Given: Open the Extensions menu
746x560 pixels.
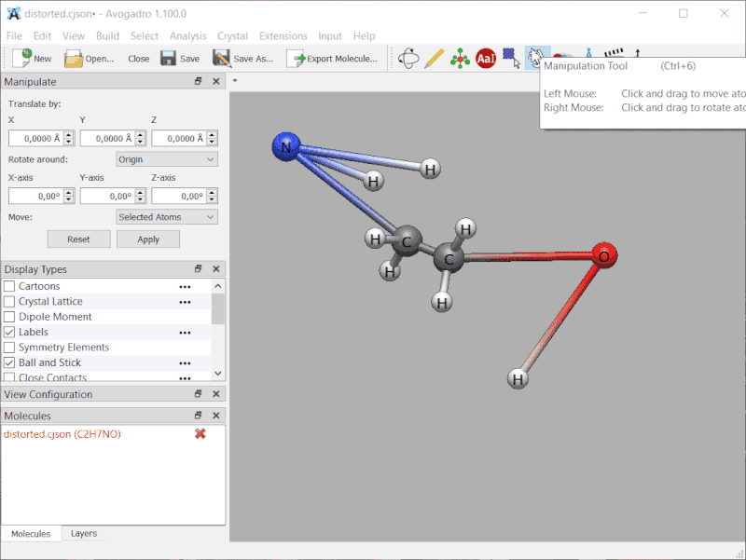Looking at the screenshot, I should click(283, 36).
